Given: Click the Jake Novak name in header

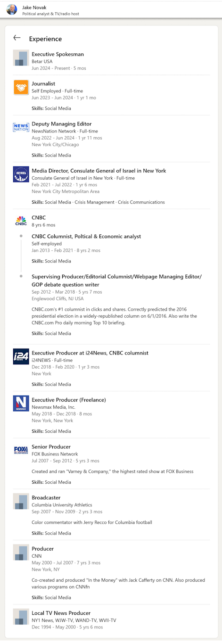Looking at the screenshot, I should [x=34, y=8].
